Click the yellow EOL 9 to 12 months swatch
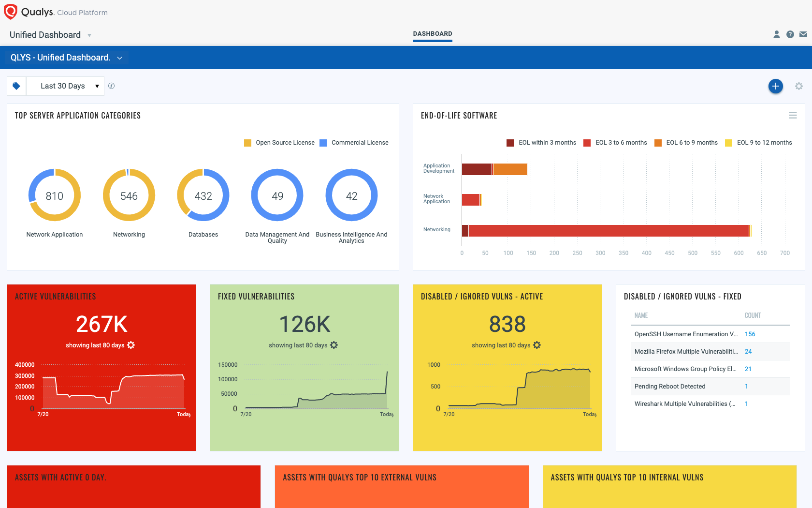Image resolution: width=812 pixels, height=508 pixels. pyautogui.click(x=728, y=142)
